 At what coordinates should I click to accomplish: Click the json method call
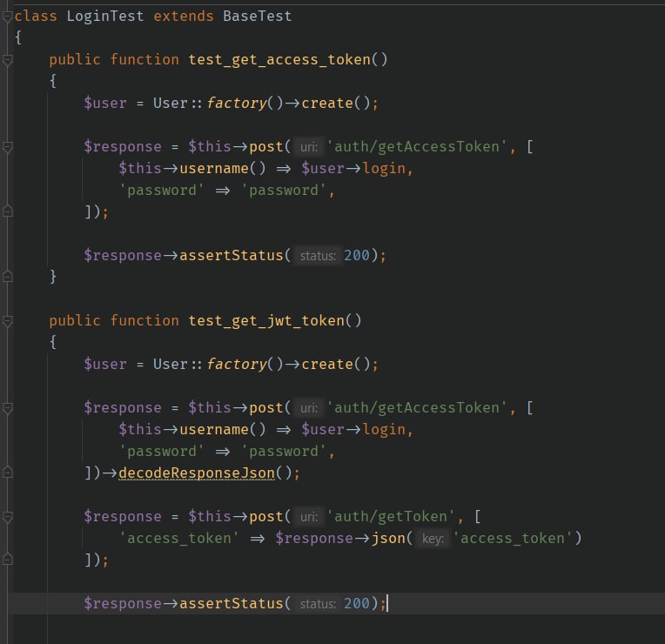388,539
